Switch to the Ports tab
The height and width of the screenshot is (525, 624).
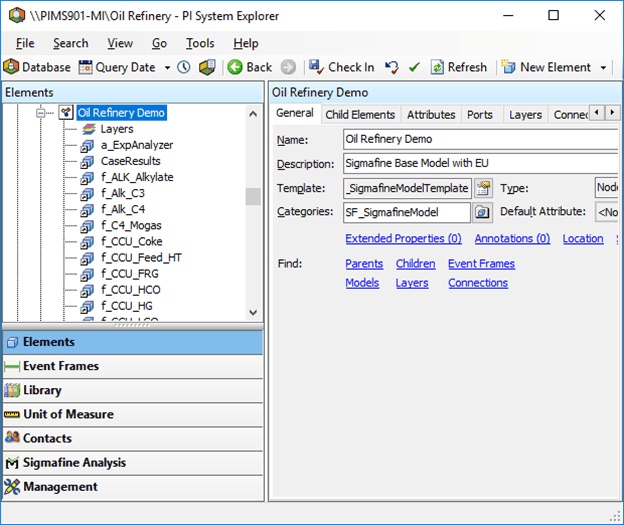(x=480, y=115)
